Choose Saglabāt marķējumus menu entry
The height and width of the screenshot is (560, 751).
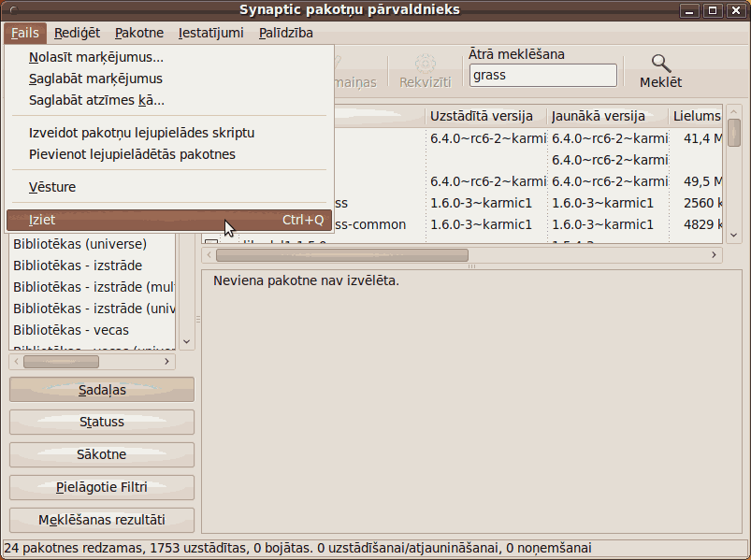coord(169,79)
